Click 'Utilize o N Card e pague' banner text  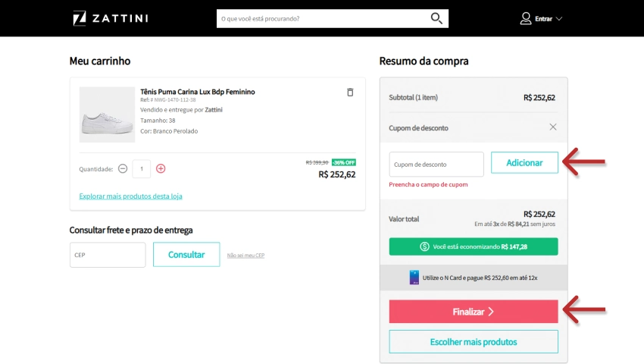tap(480, 278)
